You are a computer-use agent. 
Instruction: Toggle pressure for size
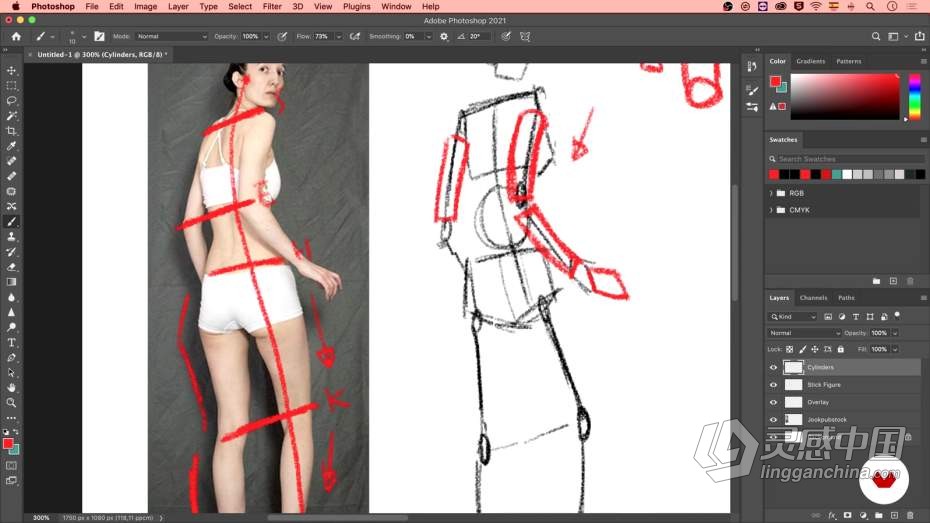(505, 37)
